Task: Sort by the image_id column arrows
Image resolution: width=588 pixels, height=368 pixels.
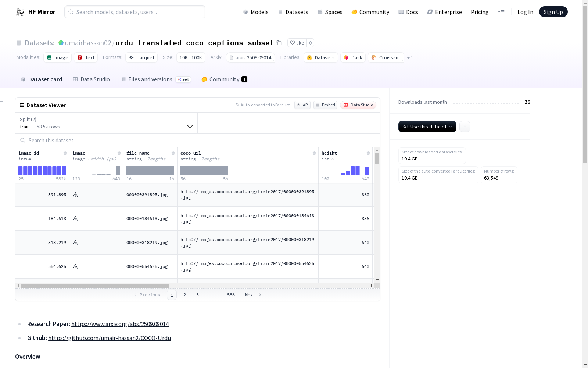Action: click(x=65, y=153)
